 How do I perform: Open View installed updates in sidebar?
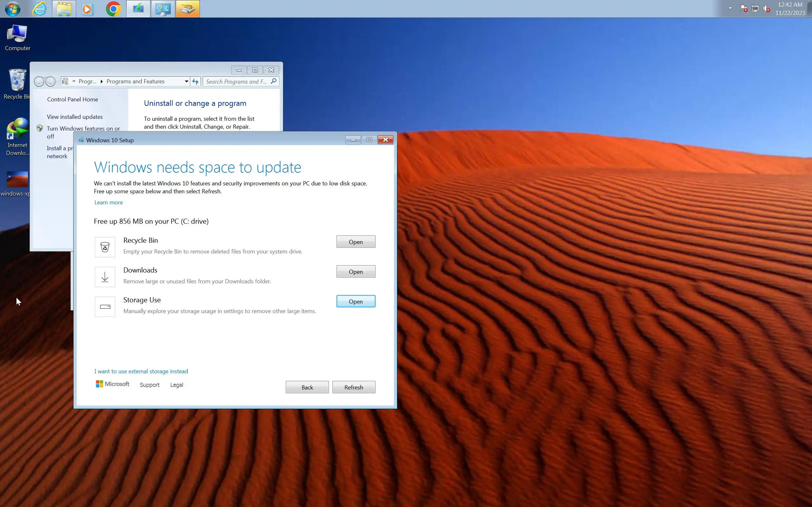tap(75, 117)
